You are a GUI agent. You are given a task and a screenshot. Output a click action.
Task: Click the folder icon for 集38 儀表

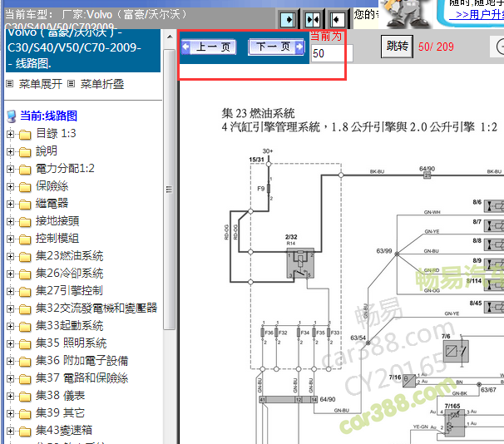25,397
